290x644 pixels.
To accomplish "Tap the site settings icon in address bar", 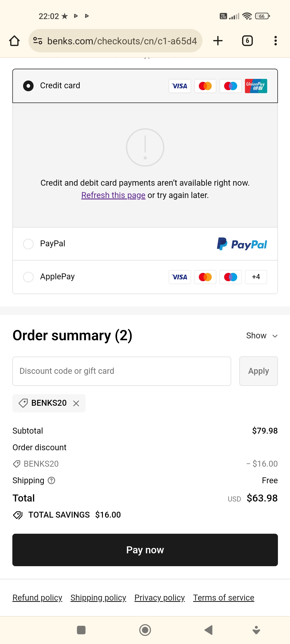I will pos(38,41).
